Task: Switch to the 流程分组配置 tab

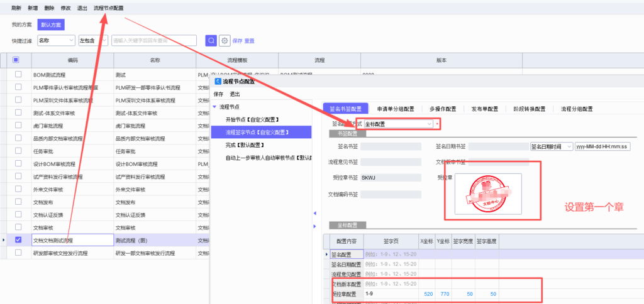Action: coord(577,109)
